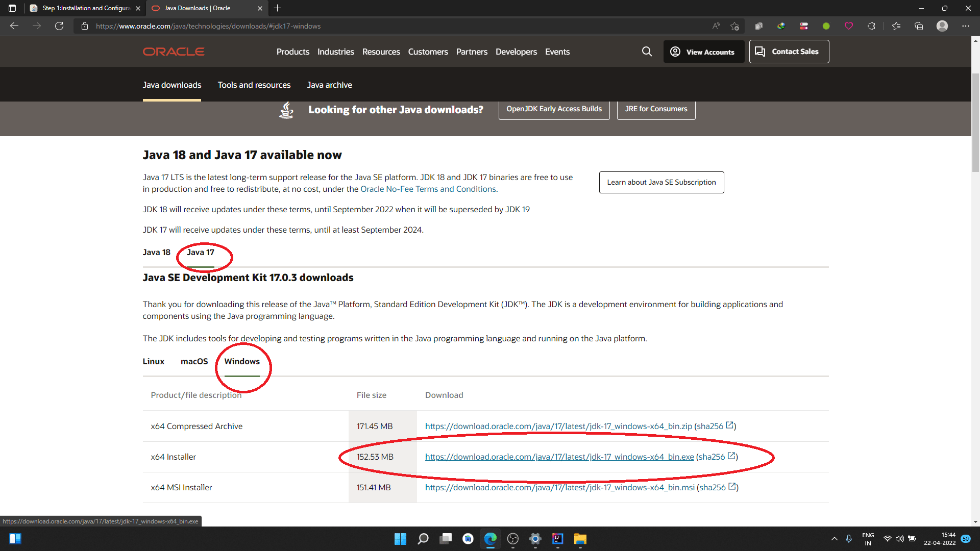The width and height of the screenshot is (980, 551).
Task: Select the macOS tab
Action: point(194,361)
